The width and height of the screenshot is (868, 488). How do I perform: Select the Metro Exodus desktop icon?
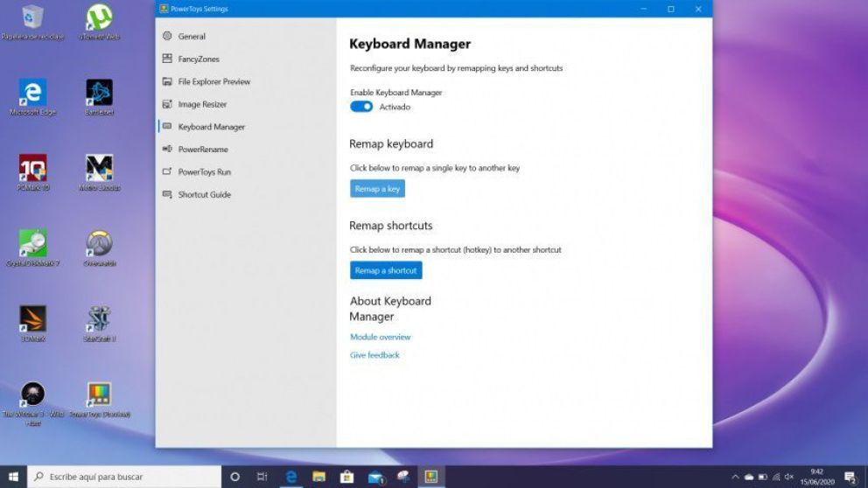[100, 172]
